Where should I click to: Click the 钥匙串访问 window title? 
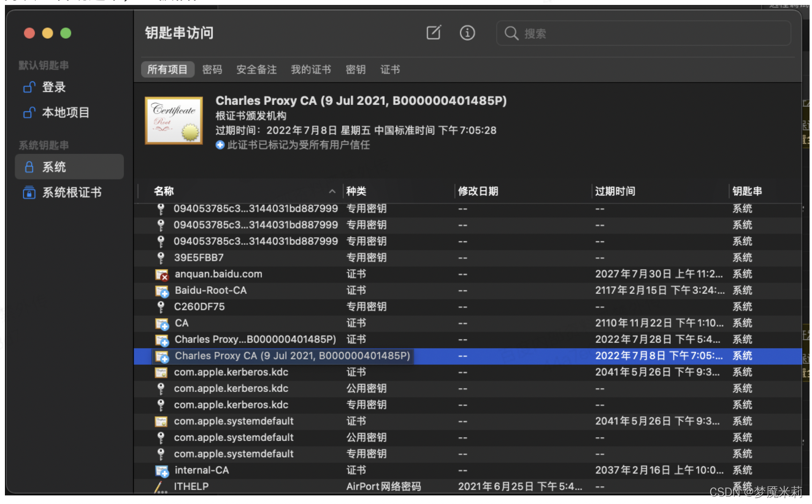[x=179, y=33]
